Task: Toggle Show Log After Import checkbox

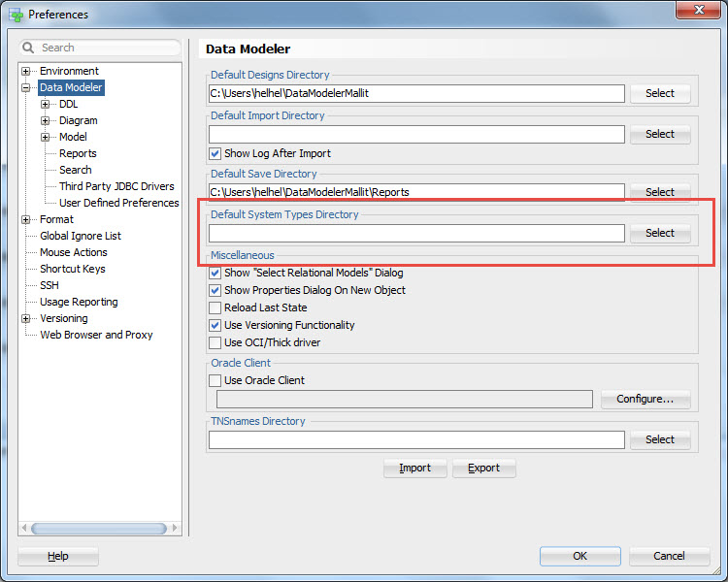Action: point(215,153)
